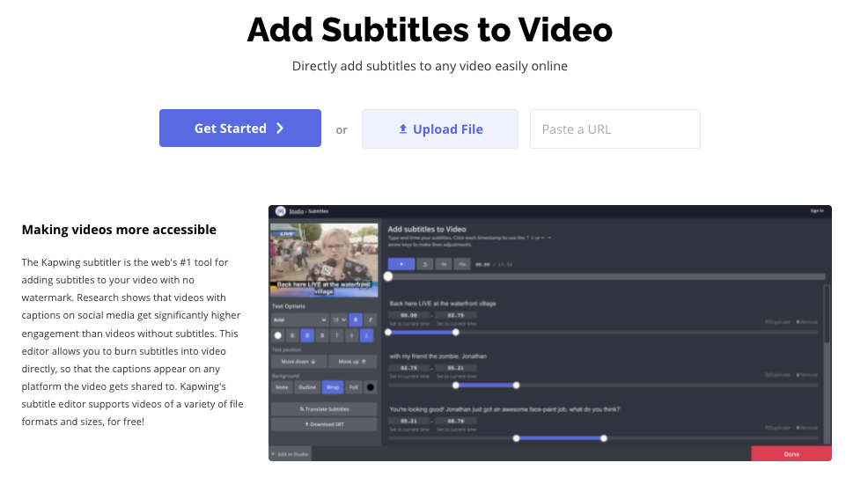Remove the 'Back here LIVE' subtitle
868x492 pixels.
coord(807,322)
